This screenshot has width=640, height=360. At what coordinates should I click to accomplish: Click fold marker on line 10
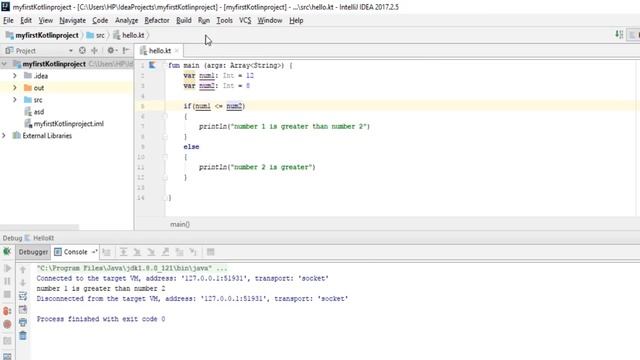[165, 157]
